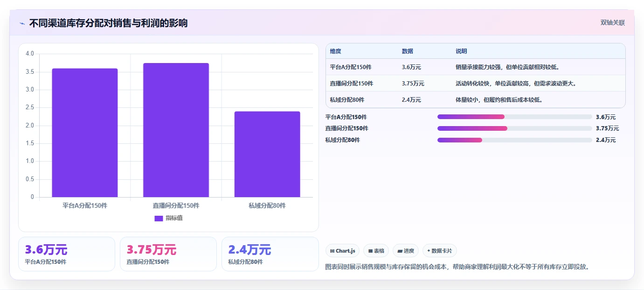Image resolution: width=644 pixels, height=290 pixels.
Task: Click the 4.0 y-axis label
Action: tap(30, 54)
